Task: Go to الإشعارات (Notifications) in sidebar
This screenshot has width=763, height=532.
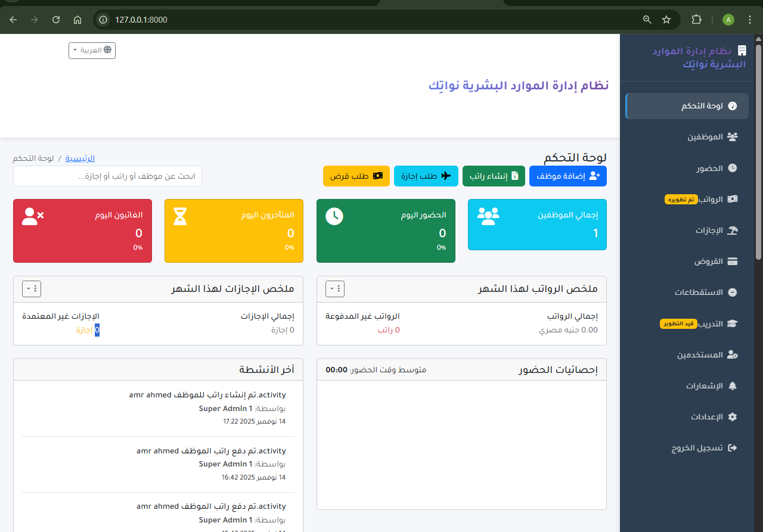Action: [x=704, y=386]
